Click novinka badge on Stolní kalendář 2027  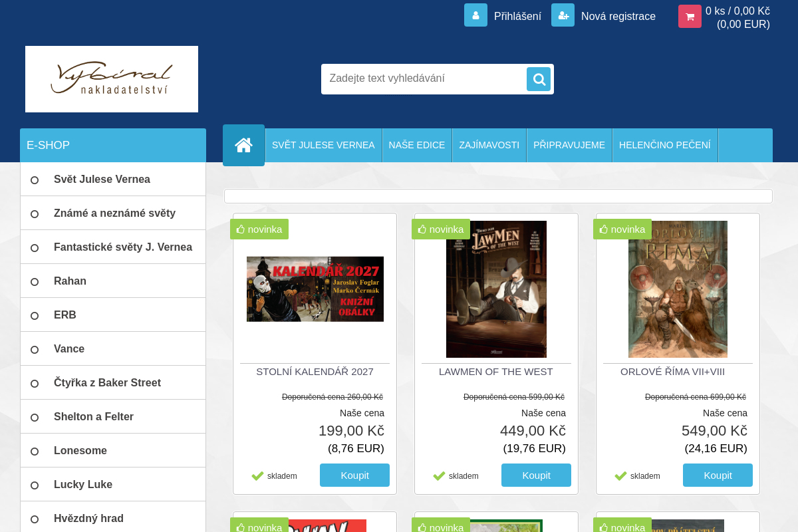point(259,229)
